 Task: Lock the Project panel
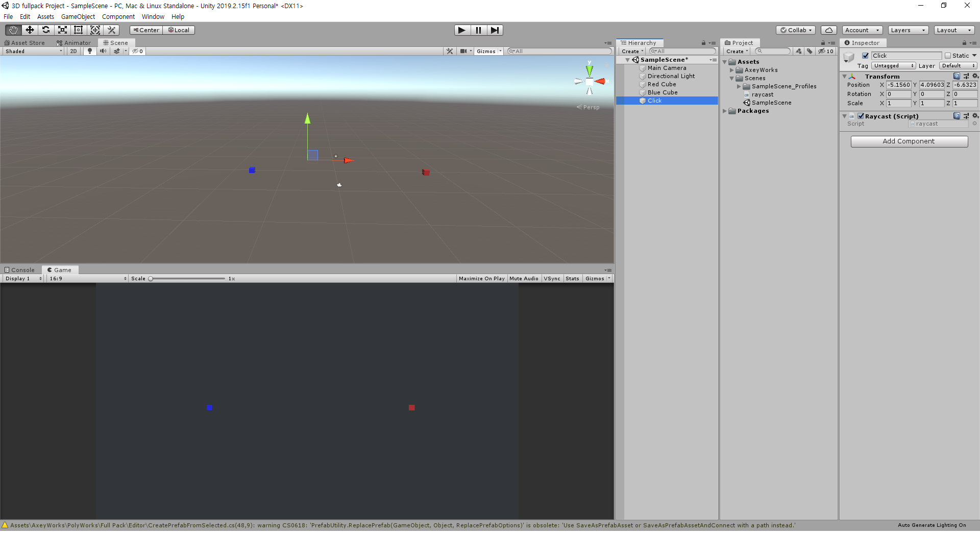click(x=823, y=43)
